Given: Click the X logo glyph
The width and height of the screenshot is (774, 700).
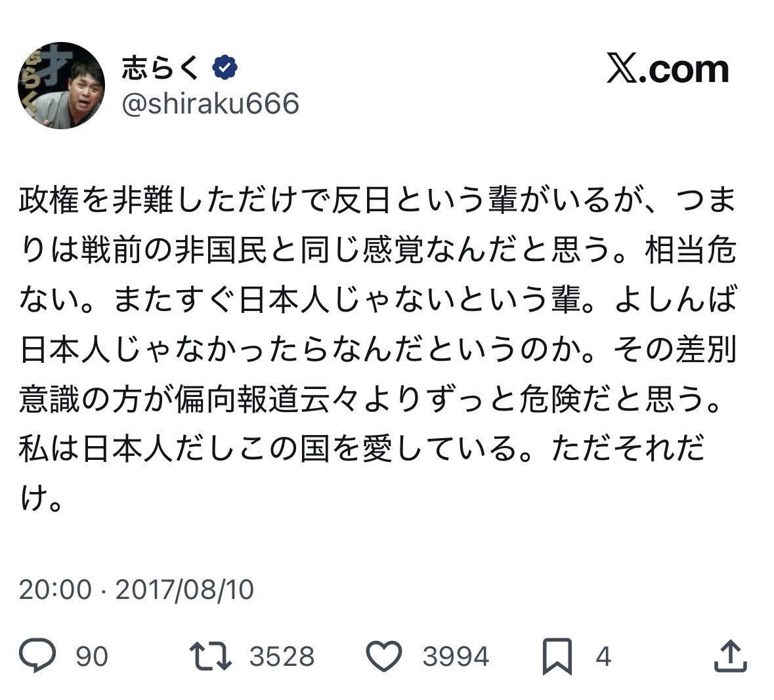Looking at the screenshot, I should pyautogui.click(x=620, y=70).
